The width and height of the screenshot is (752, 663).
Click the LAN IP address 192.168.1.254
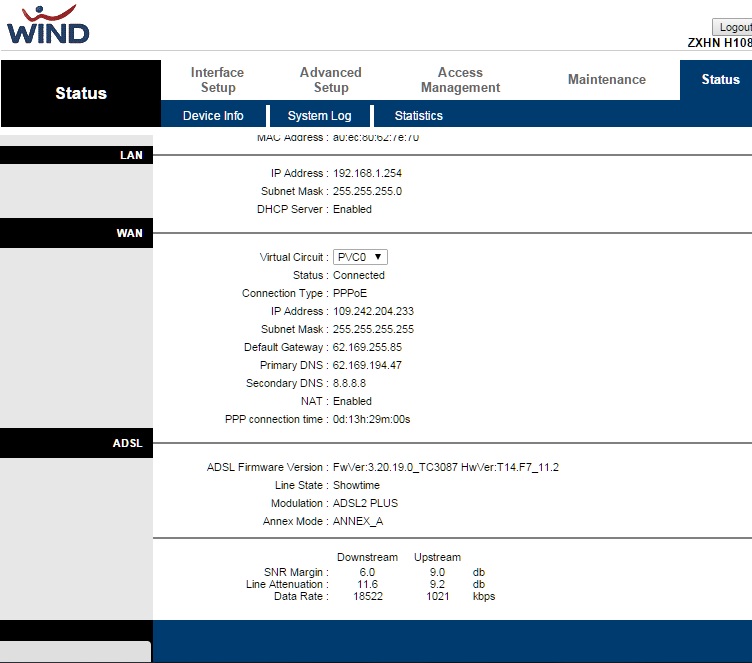click(x=367, y=173)
